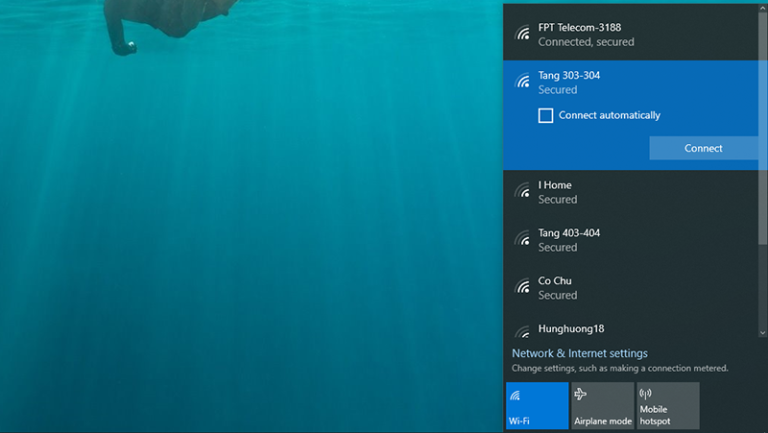Click the I Home network signal icon
Viewport: 768px width, 433px height.
click(x=522, y=191)
